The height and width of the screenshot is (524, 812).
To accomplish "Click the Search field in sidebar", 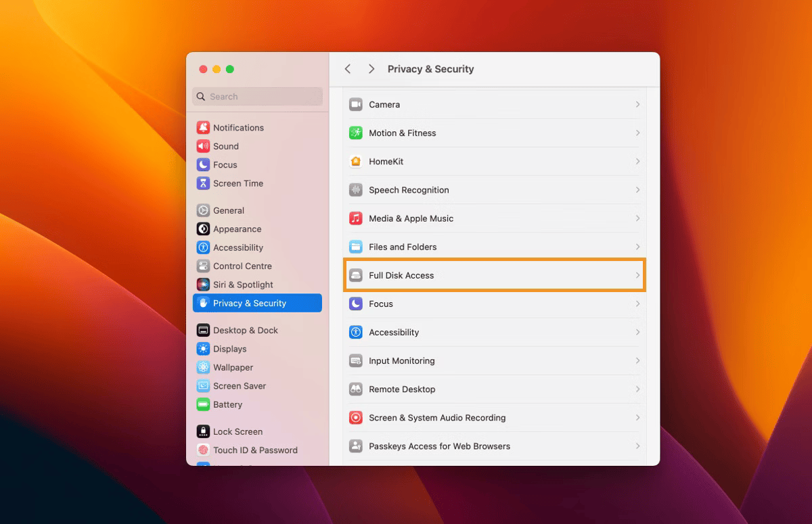I will point(257,97).
